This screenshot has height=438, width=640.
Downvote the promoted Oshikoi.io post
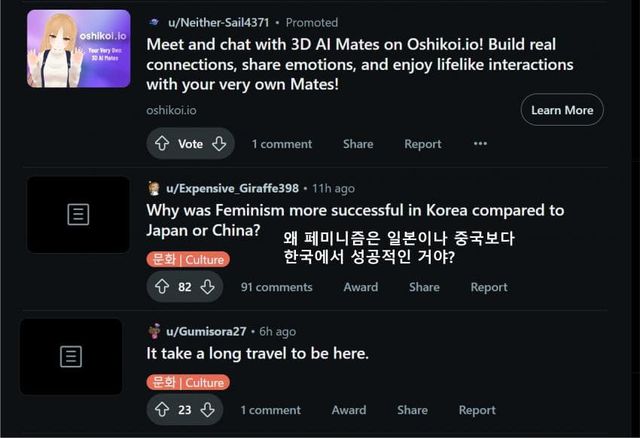(219, 144)
